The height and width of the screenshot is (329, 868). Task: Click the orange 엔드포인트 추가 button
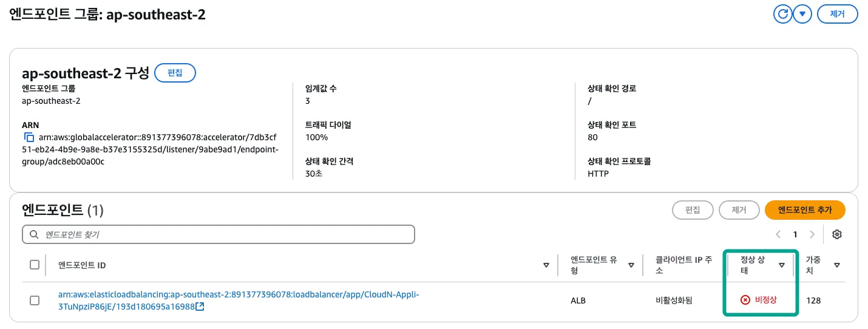[805, 210]
